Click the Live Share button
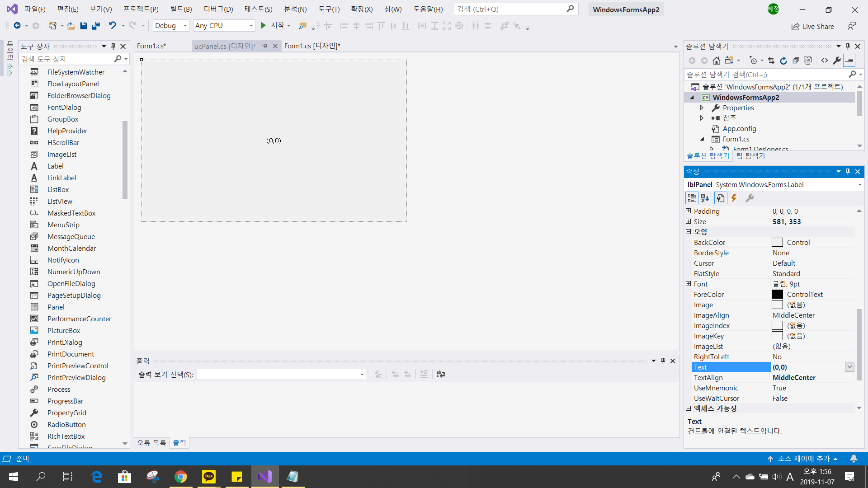Screen dimensions: 868x488 [812, 26]
